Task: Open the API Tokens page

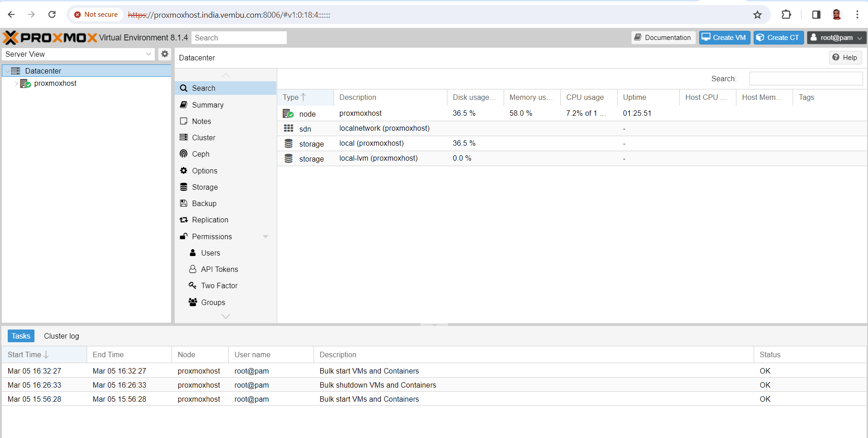Action: [226, 269]
